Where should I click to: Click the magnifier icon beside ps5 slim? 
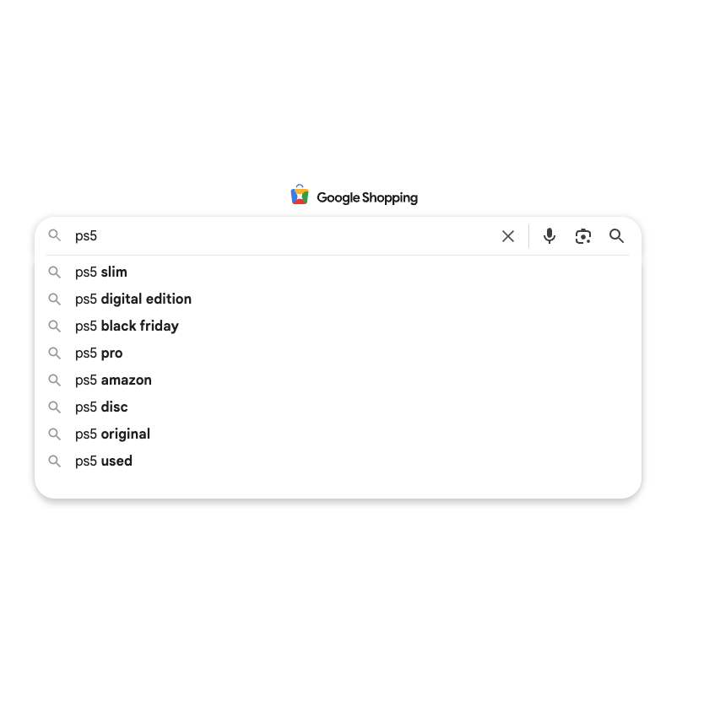(x=55, y=272)
